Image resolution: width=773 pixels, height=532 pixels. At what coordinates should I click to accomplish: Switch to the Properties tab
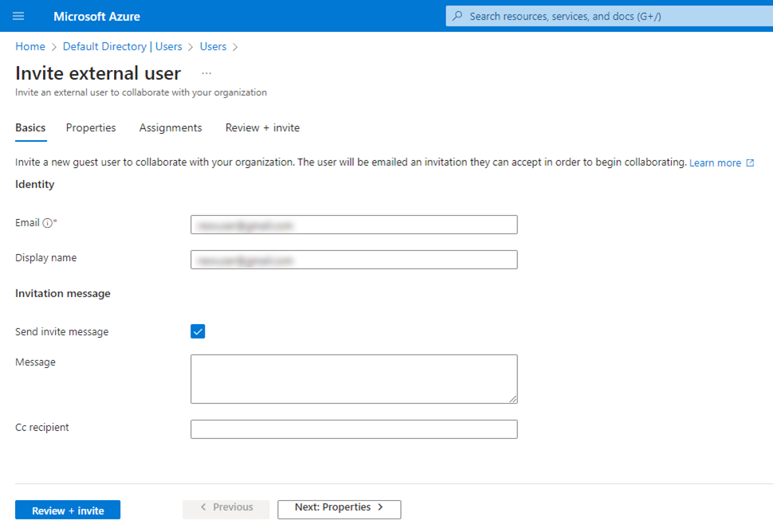pyautogui.click(x=90, y=127)
